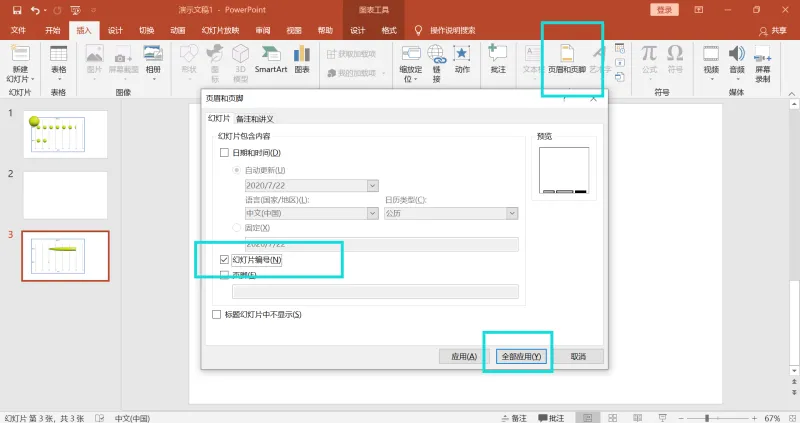Adjust the zoom slider in status bar
Image resolution: width=800 pixels, height=423 pixels.
click(x=707, y=418)
